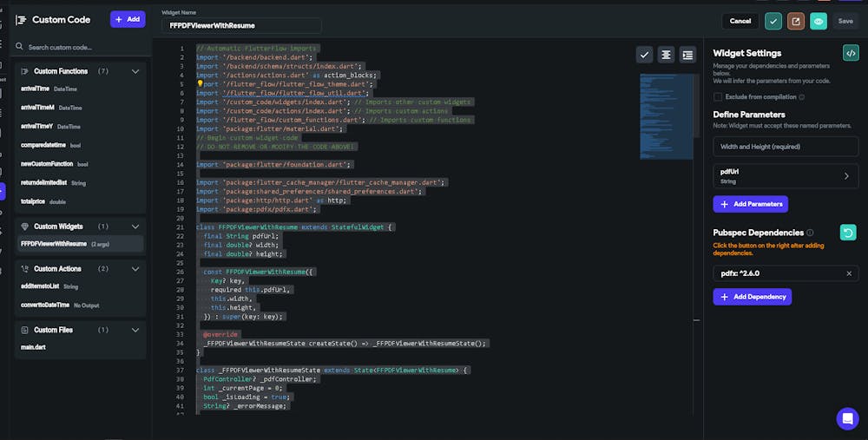Collapse the Custom Functions section
Image resolution: width=868 pixels, height=440 pixels.
coord(135,71)
